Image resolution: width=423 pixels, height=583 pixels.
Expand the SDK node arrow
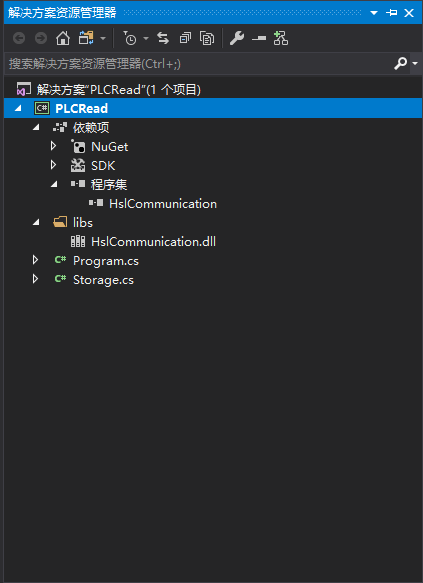pyautogui.click(x=53, y=165)
